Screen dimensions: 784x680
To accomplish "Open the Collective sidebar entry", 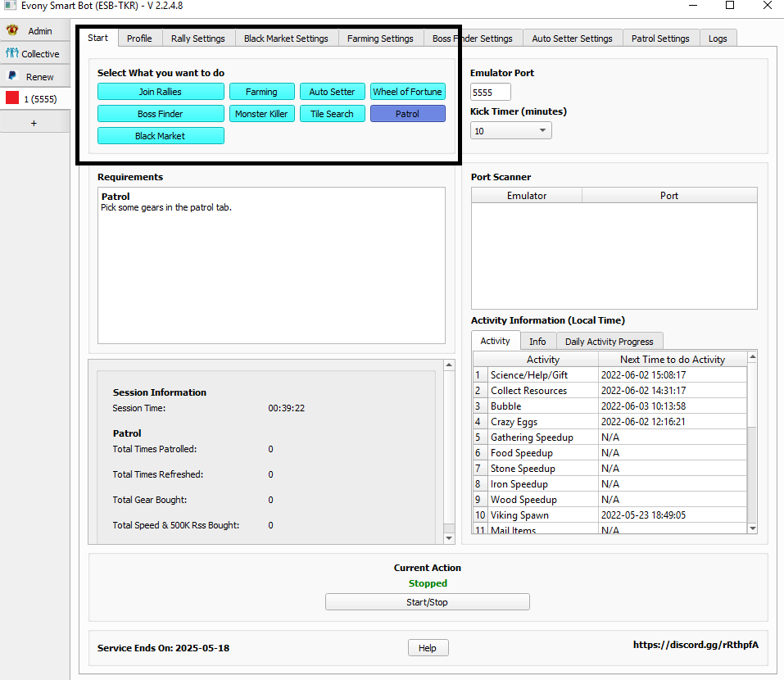I will (34, 53).
